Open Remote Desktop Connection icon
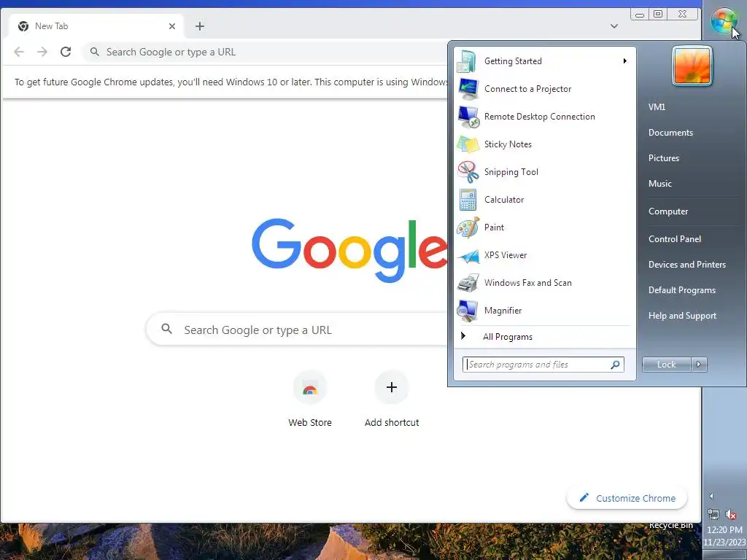The image size is (747, 560). pos(468,117)
